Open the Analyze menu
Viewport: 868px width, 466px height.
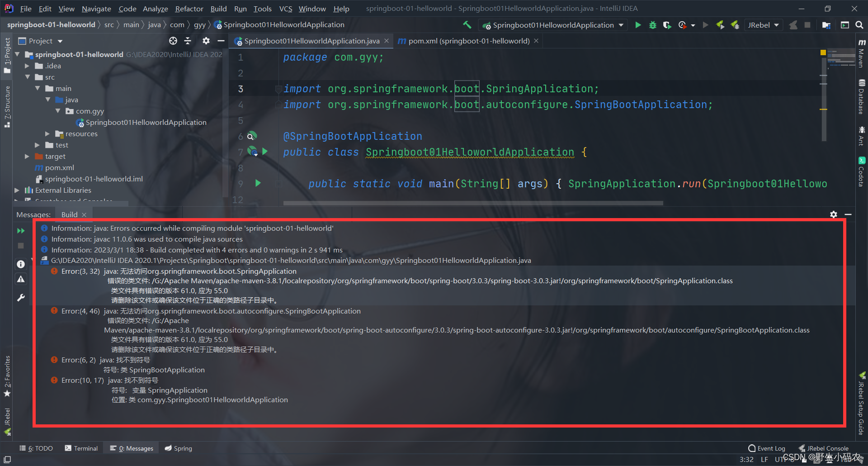click(x=155, y=9)
